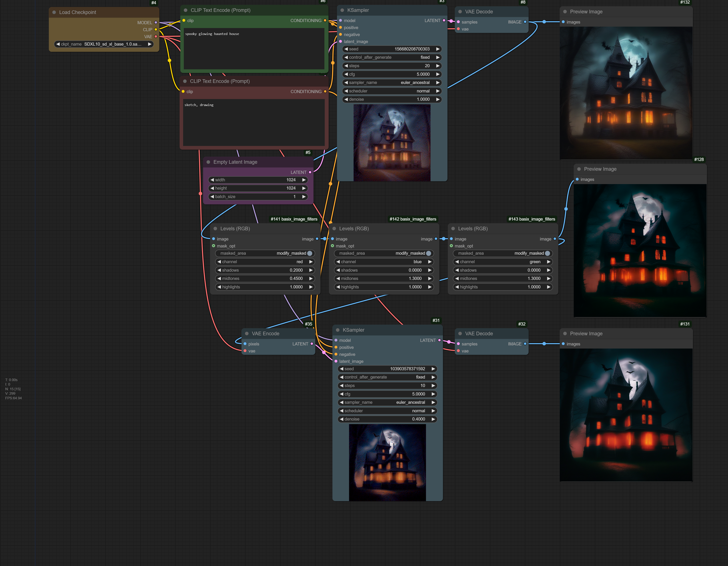
Task: Adjust midtones 0.4500 field on red Levels
Action: (x=265, y=278)
